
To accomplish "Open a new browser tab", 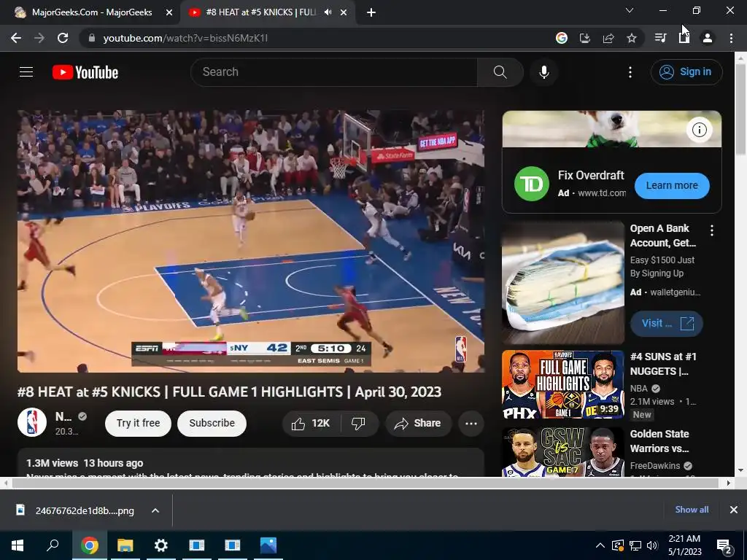I will pos(371,13).
